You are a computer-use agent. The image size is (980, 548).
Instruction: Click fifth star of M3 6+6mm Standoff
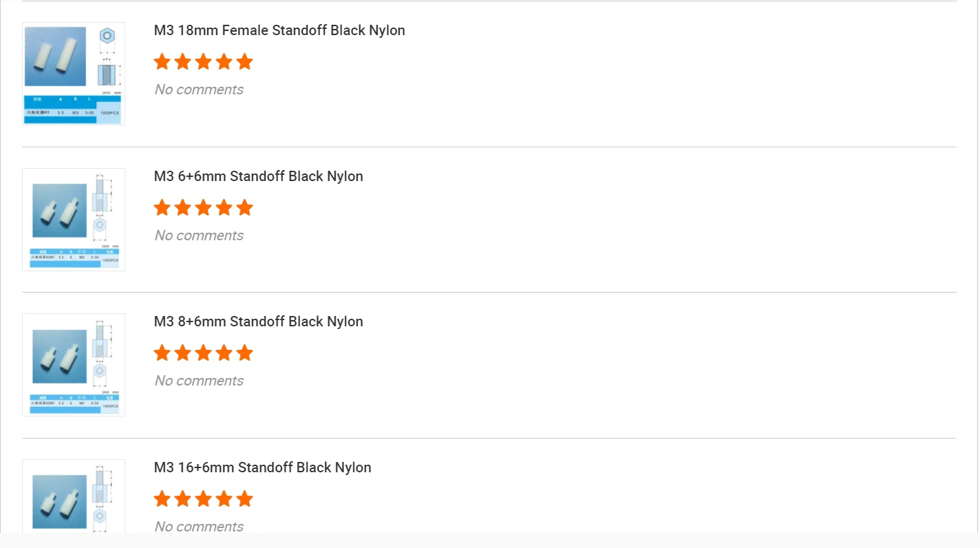pyautogui.click(x=244, y=208)
